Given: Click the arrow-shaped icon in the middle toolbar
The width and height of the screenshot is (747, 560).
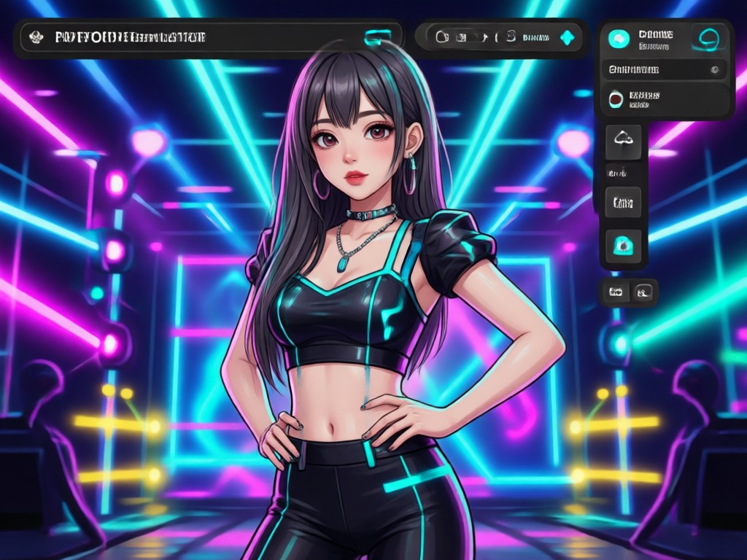Looking at the screenshot, I should click(x=484, y=36).
